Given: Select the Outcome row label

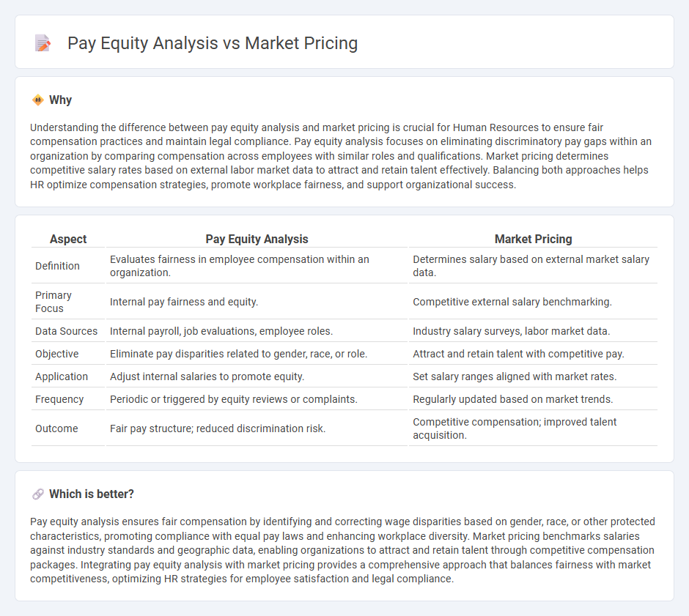Looking at the screenshot, I should 56,428.
